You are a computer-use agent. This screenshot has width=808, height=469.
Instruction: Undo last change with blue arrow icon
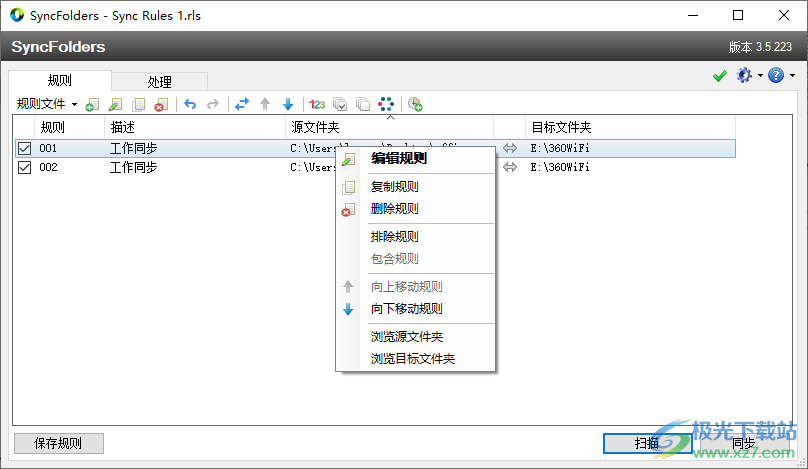click(x=190, y=104)
